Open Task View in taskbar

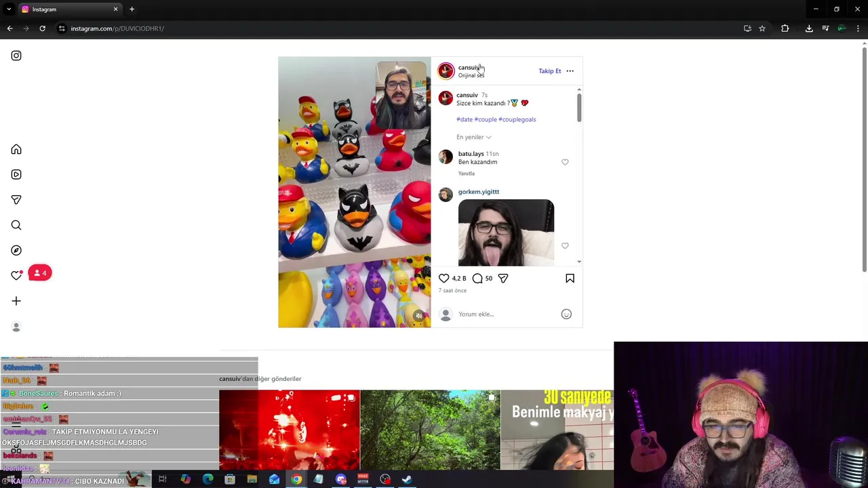tap(163, 479)
